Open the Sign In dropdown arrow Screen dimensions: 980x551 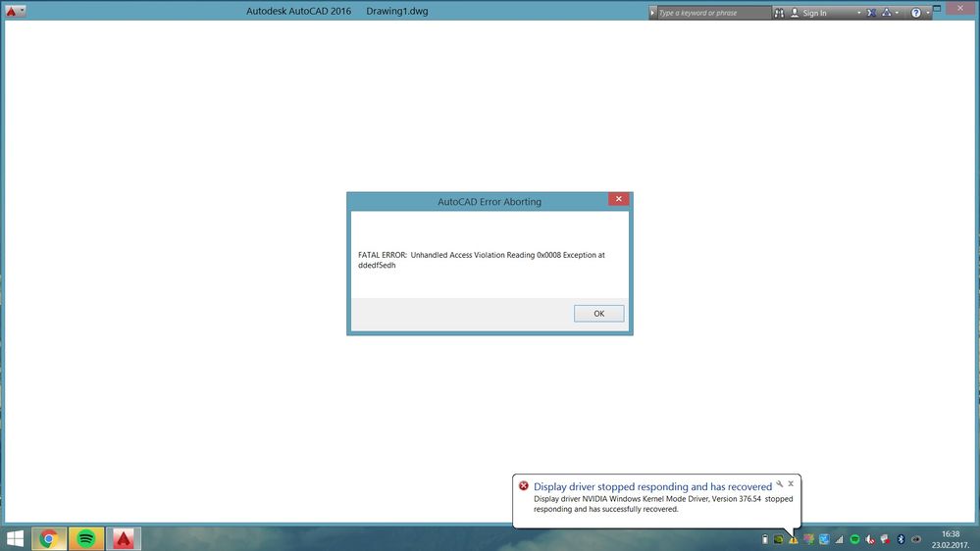coord(858,13)
